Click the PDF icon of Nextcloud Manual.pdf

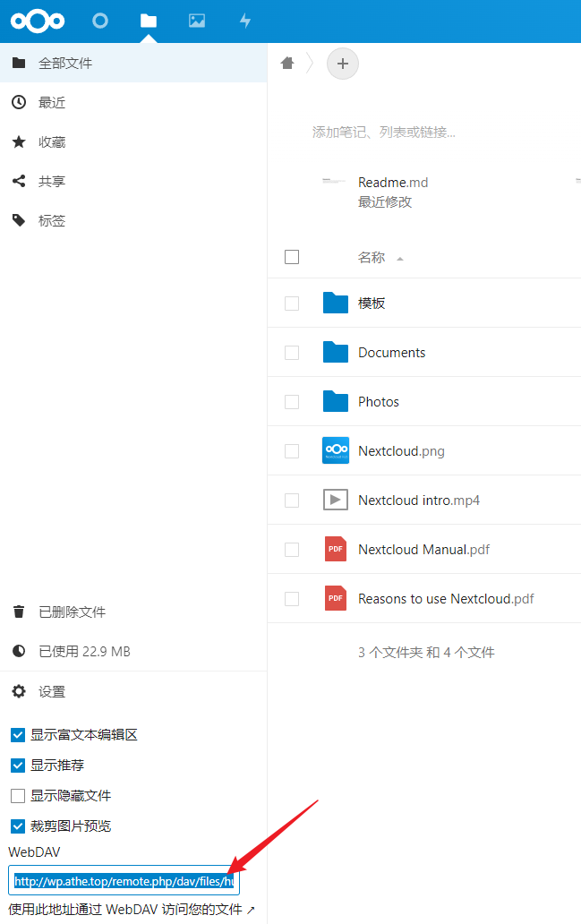(336, 549)
